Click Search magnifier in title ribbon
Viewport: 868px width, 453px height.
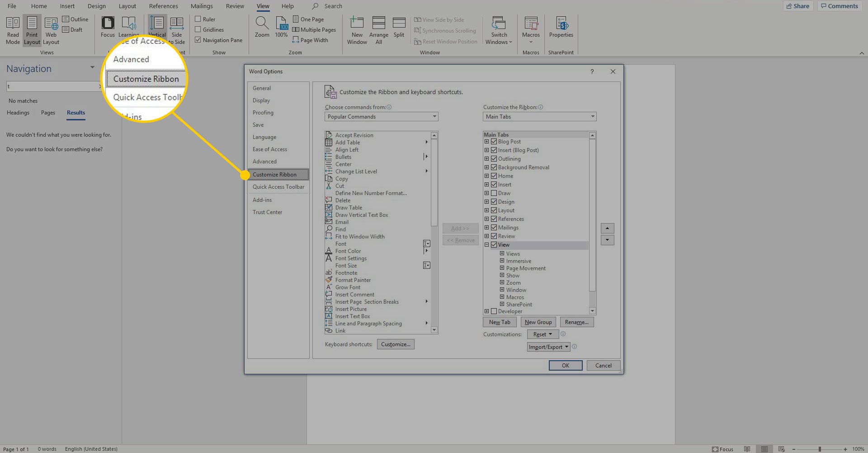316,6
